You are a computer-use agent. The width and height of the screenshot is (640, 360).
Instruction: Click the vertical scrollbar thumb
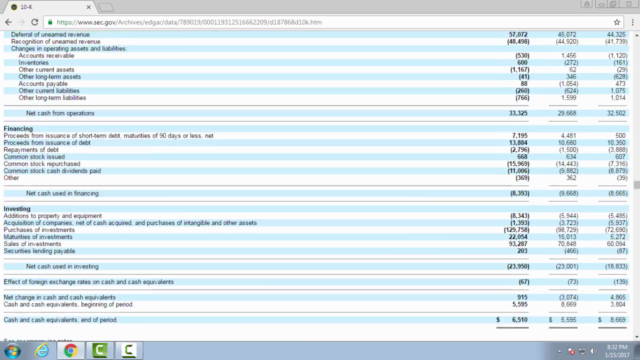coord(637,185)
